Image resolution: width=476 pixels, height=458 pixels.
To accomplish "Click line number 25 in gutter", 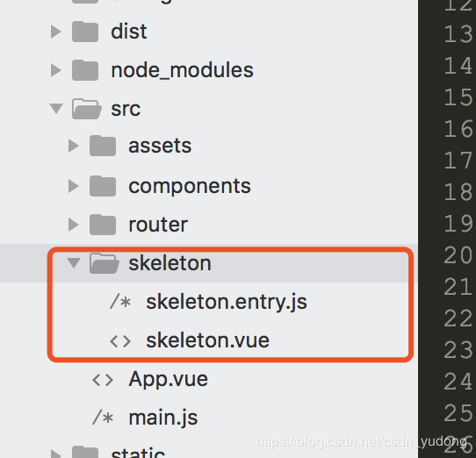I will (458, 413).
